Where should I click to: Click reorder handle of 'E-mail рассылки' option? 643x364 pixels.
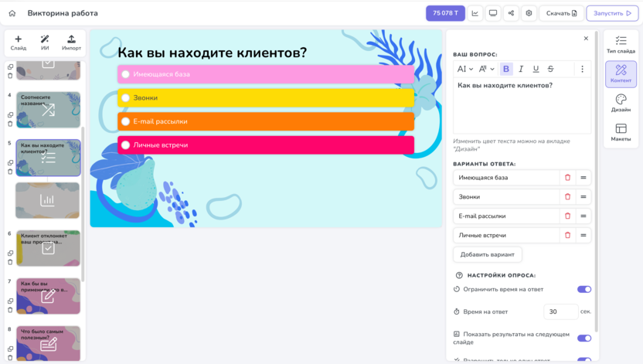click(583, 216)
